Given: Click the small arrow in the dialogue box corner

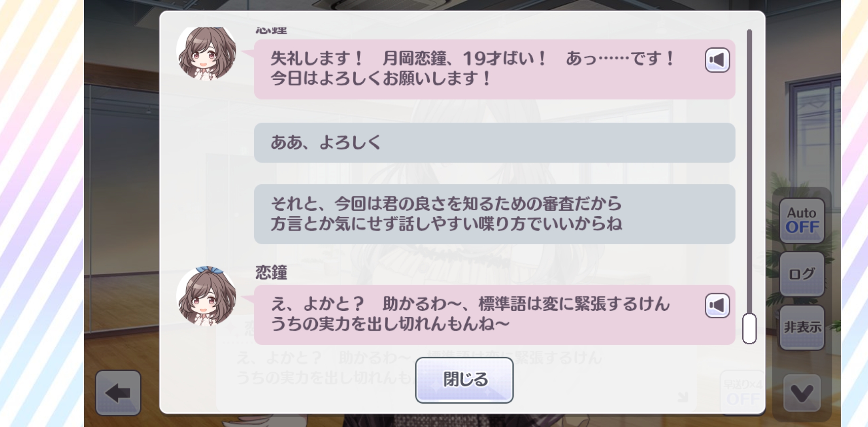Looking at the screenshot, I should 683,397.
